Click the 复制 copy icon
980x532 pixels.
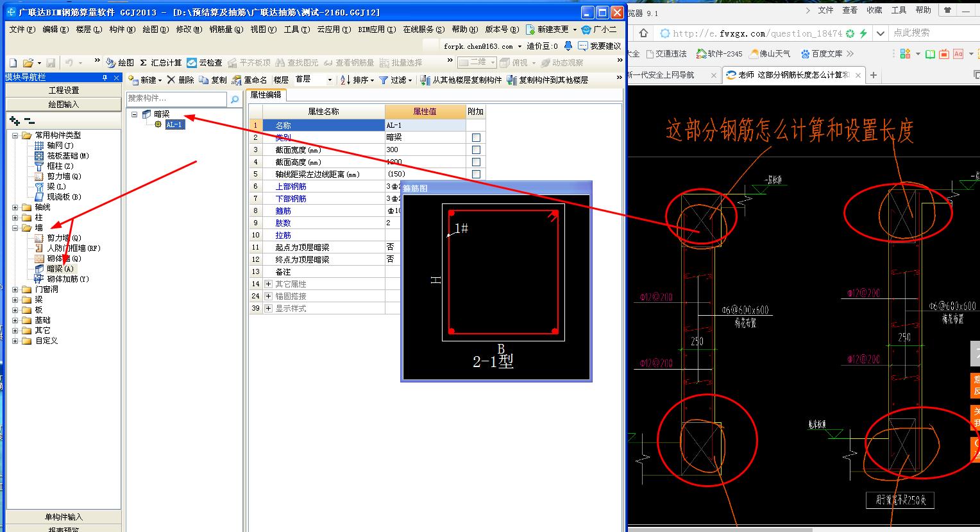204,80
